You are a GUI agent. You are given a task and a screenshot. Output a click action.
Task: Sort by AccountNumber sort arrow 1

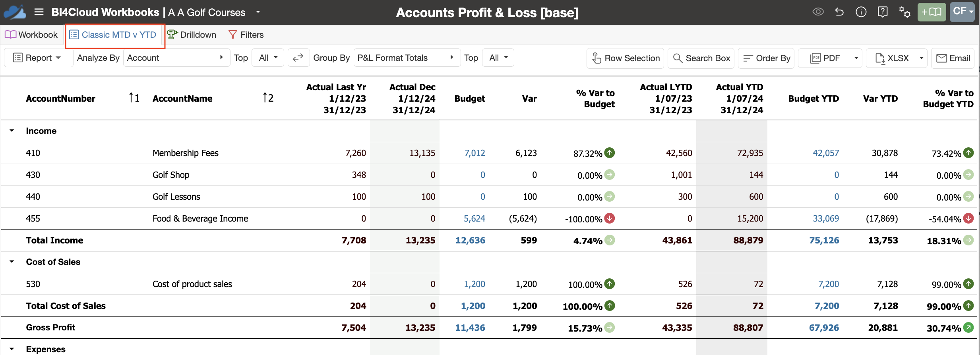[134, 98]
